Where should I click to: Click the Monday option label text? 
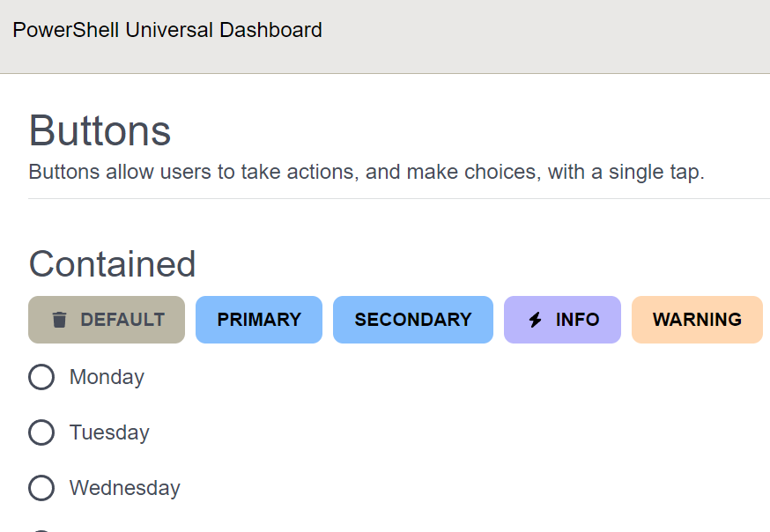tap(107, 377)
